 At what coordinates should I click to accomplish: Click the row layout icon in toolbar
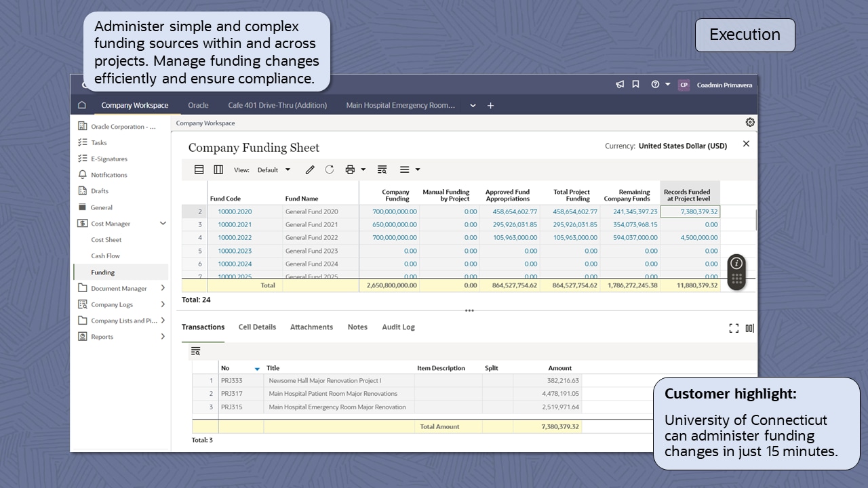pyautogui.click(x=199, y=170)
